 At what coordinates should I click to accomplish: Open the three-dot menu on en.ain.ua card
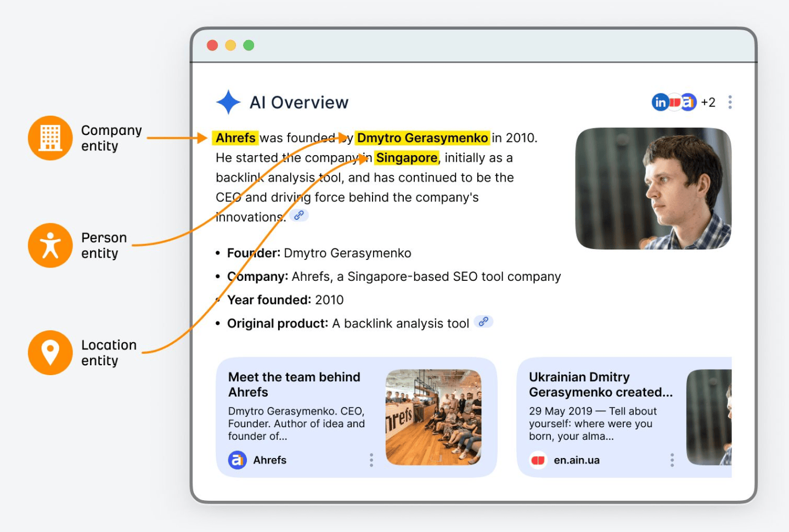coord(672,460)
